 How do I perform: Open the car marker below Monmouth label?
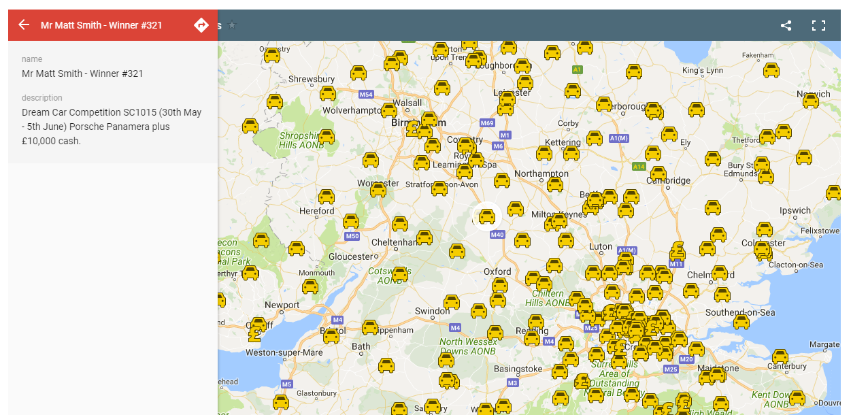click(x=310, y=286)
